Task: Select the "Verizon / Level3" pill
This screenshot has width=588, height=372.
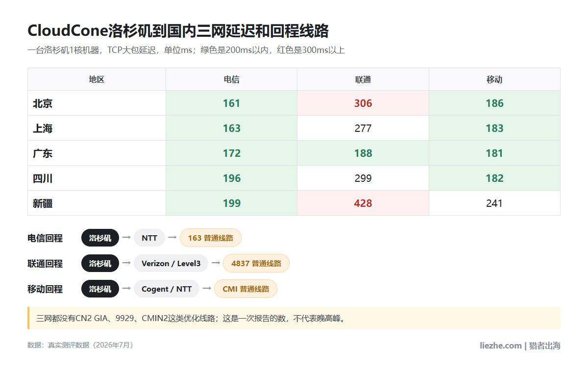Action: (171, 263)
